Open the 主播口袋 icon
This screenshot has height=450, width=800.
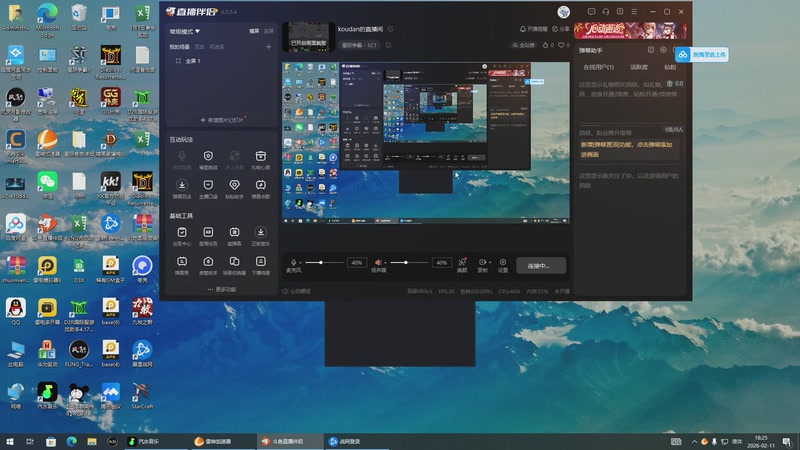[208, 185]
